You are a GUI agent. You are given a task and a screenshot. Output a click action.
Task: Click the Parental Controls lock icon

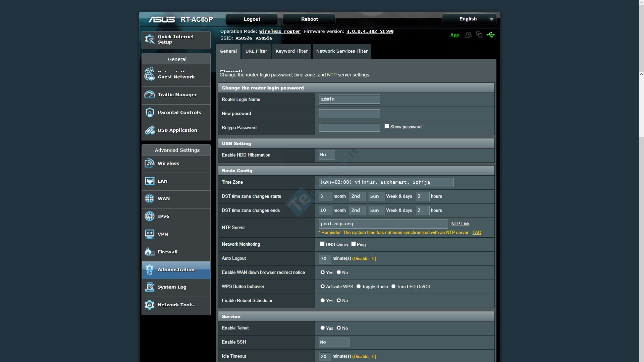[150, 112]
